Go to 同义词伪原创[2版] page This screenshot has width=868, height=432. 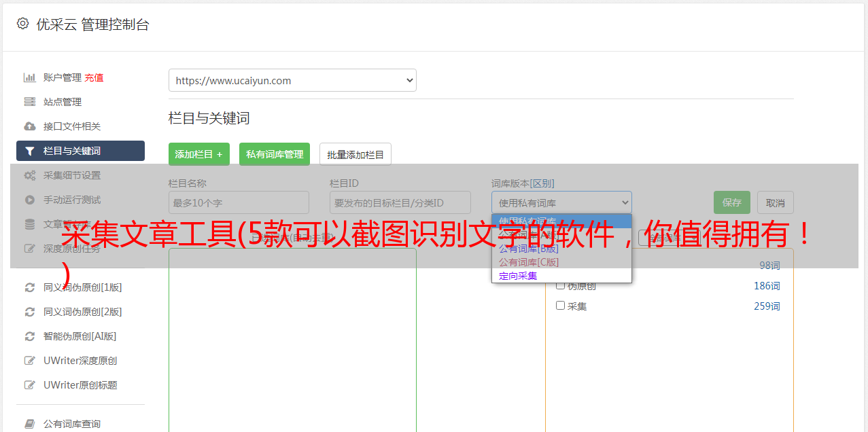point(83,312)
